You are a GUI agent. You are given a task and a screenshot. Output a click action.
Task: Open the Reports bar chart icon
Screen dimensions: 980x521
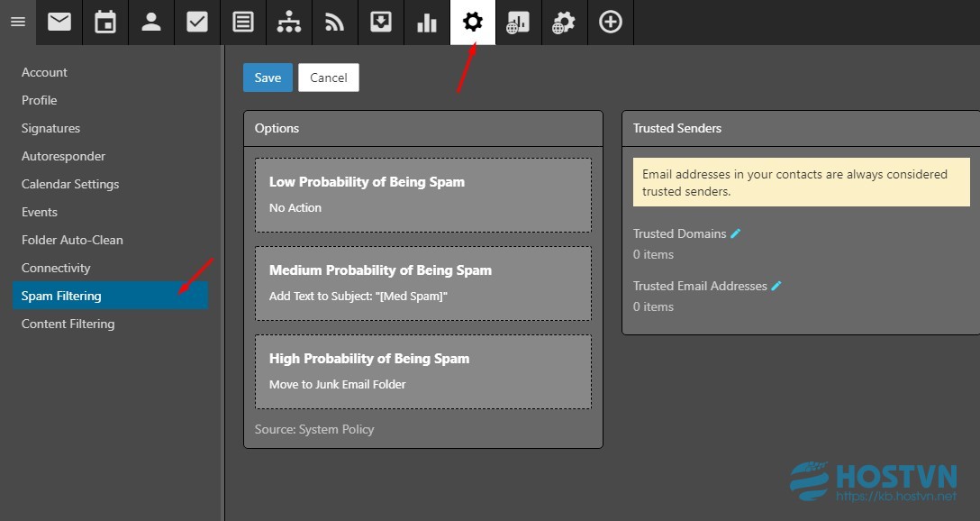click(x=426, y=22)
